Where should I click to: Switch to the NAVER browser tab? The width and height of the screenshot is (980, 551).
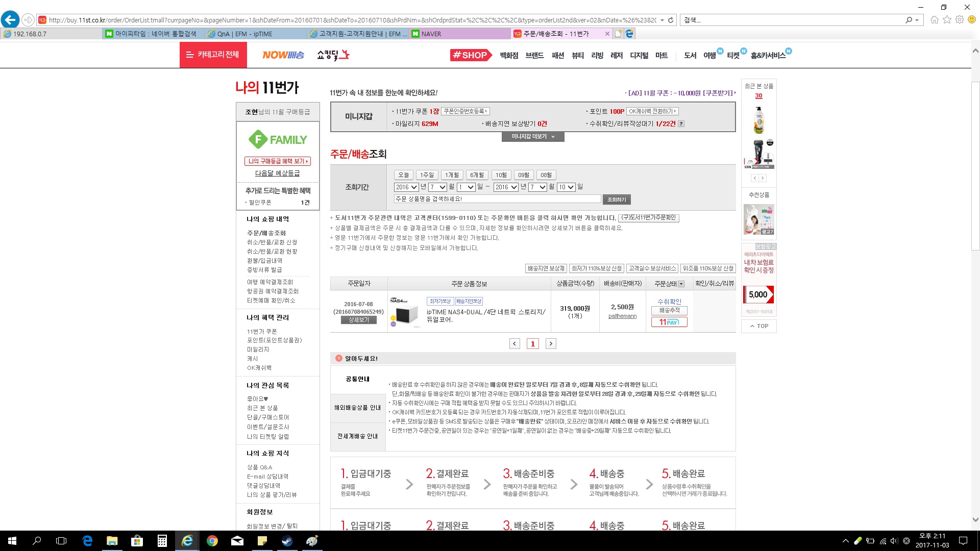[x=460, y=34]
